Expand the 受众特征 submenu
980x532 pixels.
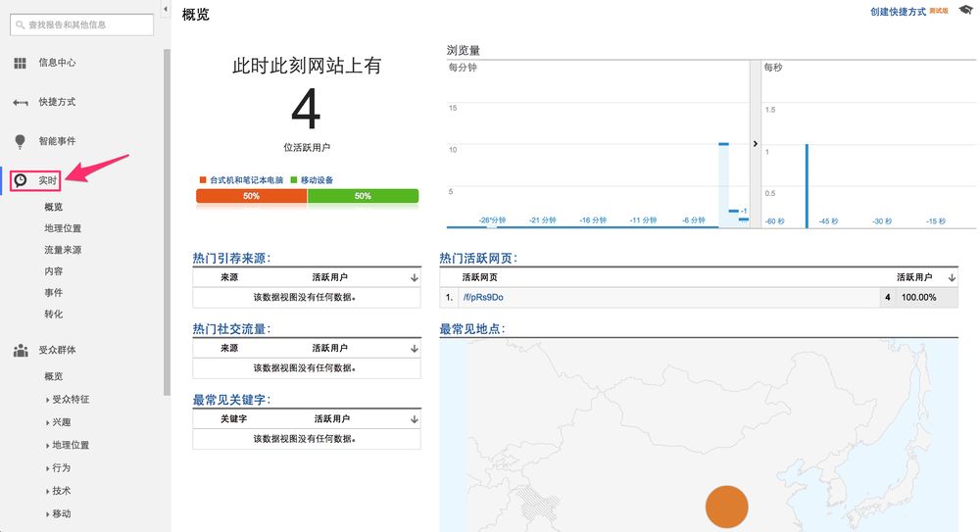click(69, 399)
